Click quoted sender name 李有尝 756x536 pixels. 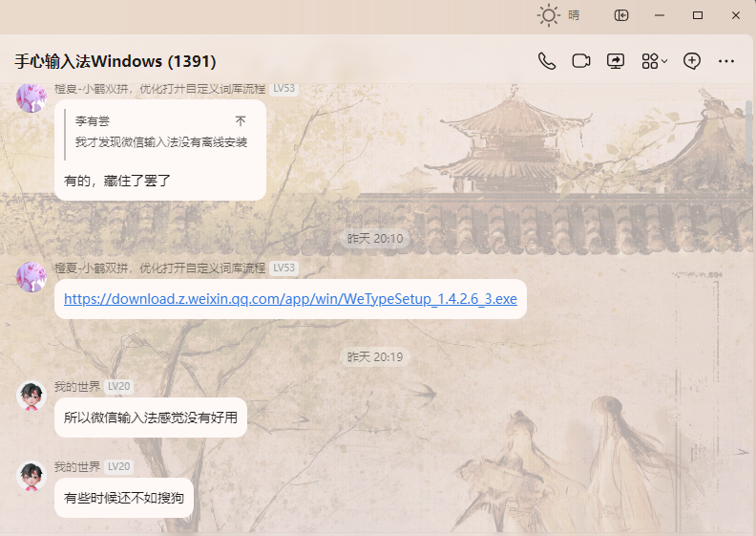point(92,121)
